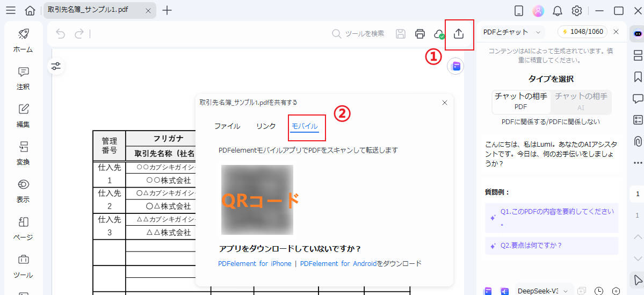Screen dimensions: 644x295
Task: Open the mobile device icon in the title bar
Action: click(x=519, y=11)
